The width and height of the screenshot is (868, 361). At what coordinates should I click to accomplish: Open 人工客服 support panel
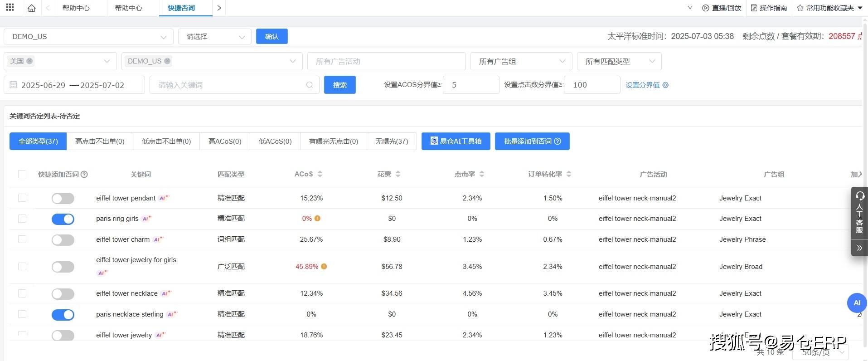[x=859, y=213]
